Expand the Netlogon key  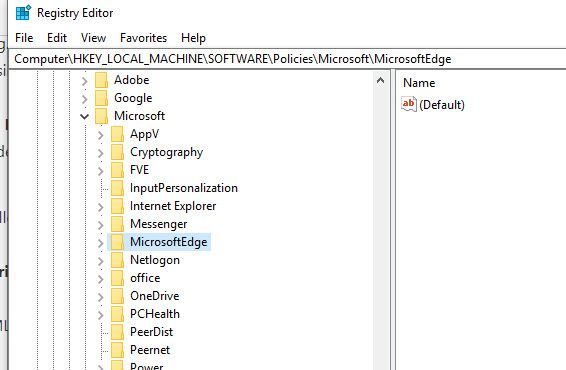(101, 261)
